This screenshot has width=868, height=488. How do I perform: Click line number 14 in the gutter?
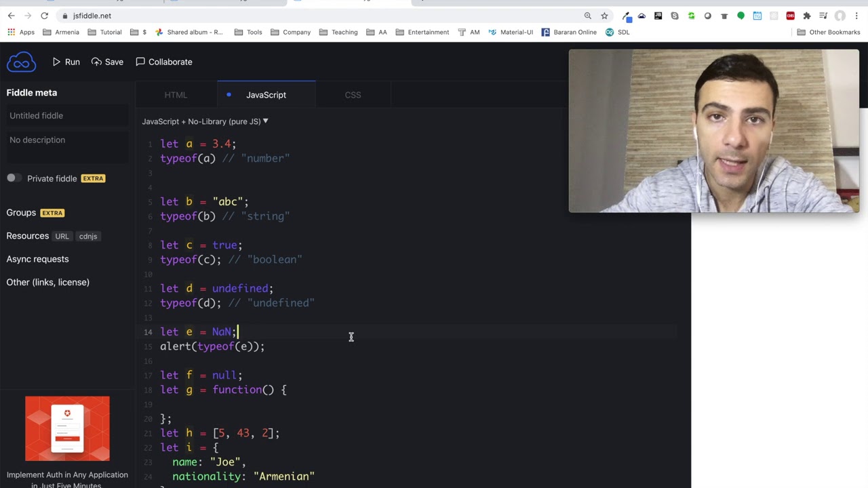(148, 332)
